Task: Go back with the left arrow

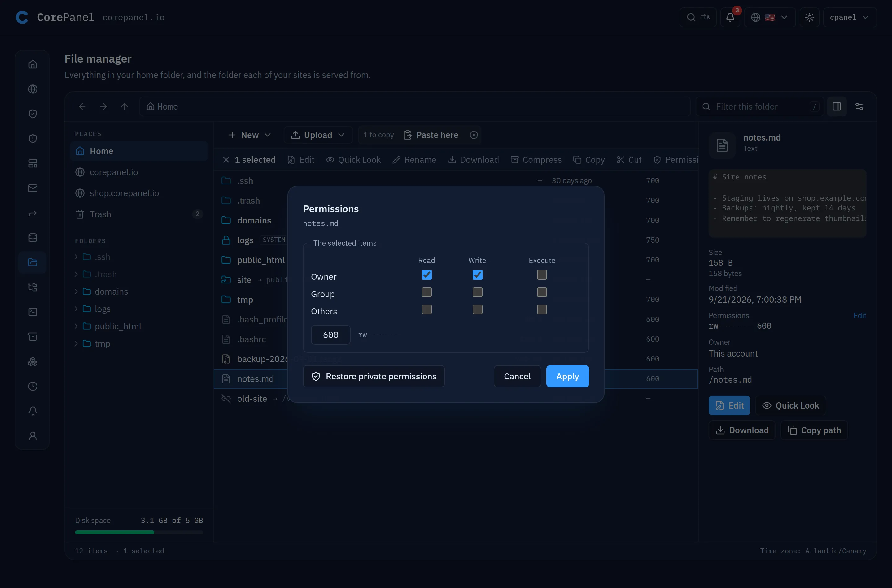Action: pyautogui.click(x=82, y=106)
